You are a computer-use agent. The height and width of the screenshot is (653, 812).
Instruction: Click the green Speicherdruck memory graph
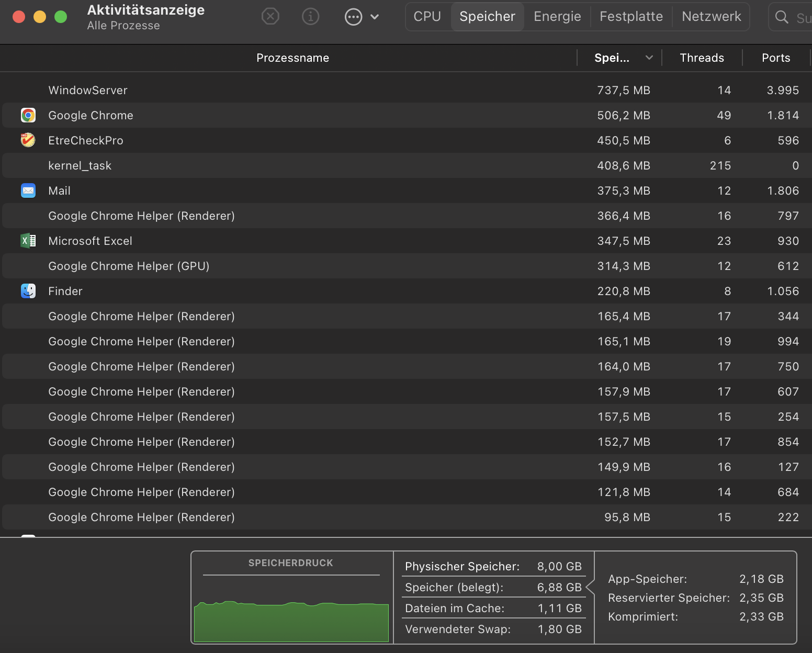tap(291, 622)
